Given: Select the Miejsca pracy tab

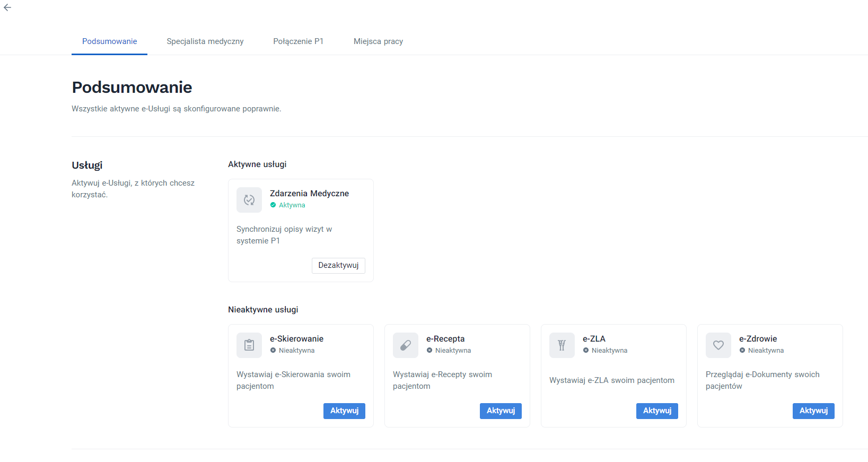Looking at the screenshot, I should point(378,41).
